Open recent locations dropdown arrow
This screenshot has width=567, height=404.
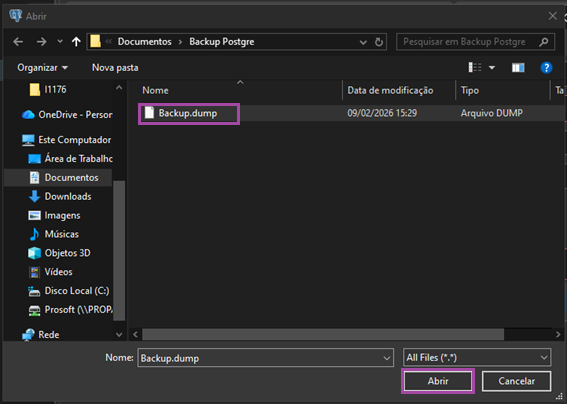pos(60,42)
